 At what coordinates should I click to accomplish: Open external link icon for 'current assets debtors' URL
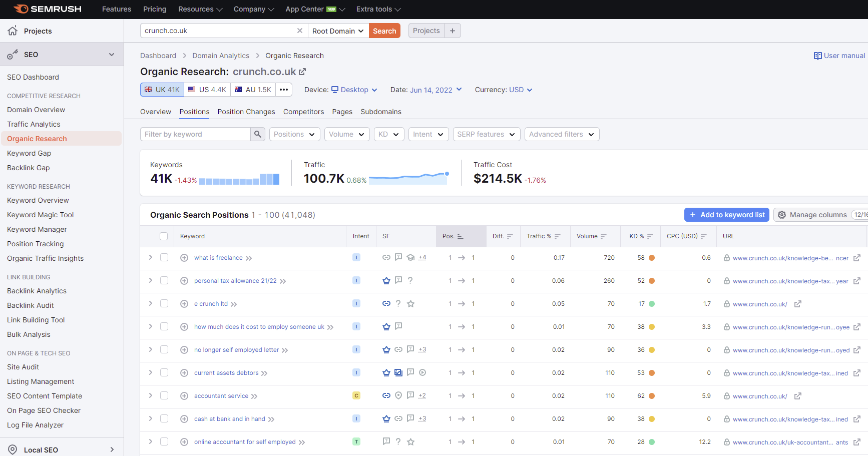tap(857, 373)
